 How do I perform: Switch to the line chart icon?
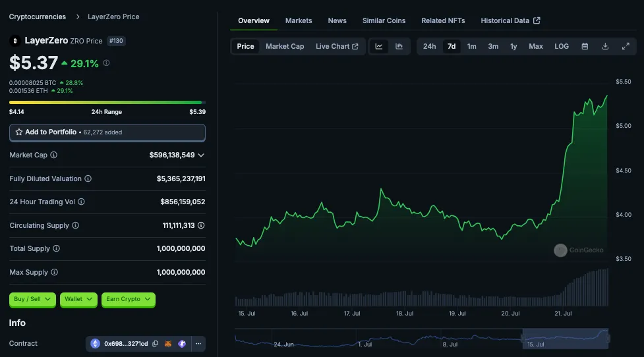point(378,46)
